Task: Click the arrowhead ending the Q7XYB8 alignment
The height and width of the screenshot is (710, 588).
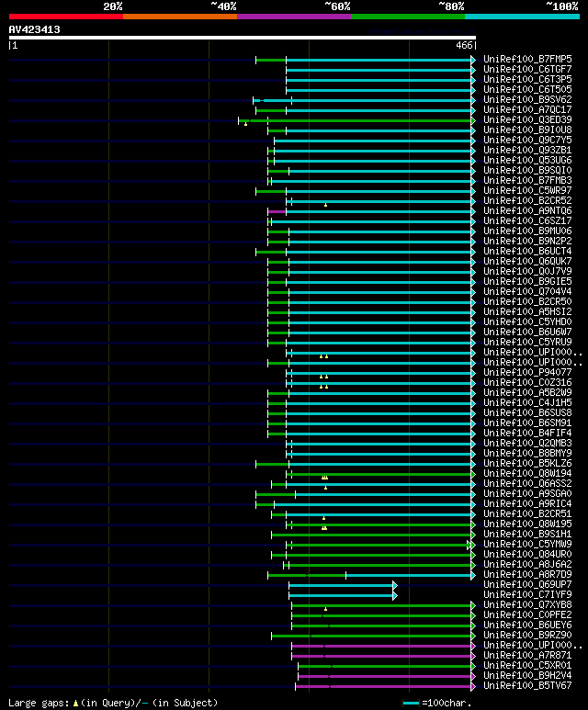Action: coord(473,605)
